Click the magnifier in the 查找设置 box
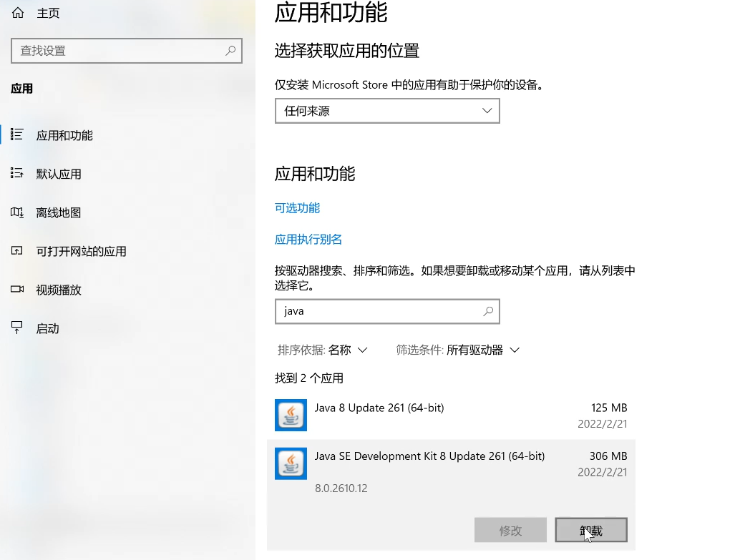 click(230, 51)
